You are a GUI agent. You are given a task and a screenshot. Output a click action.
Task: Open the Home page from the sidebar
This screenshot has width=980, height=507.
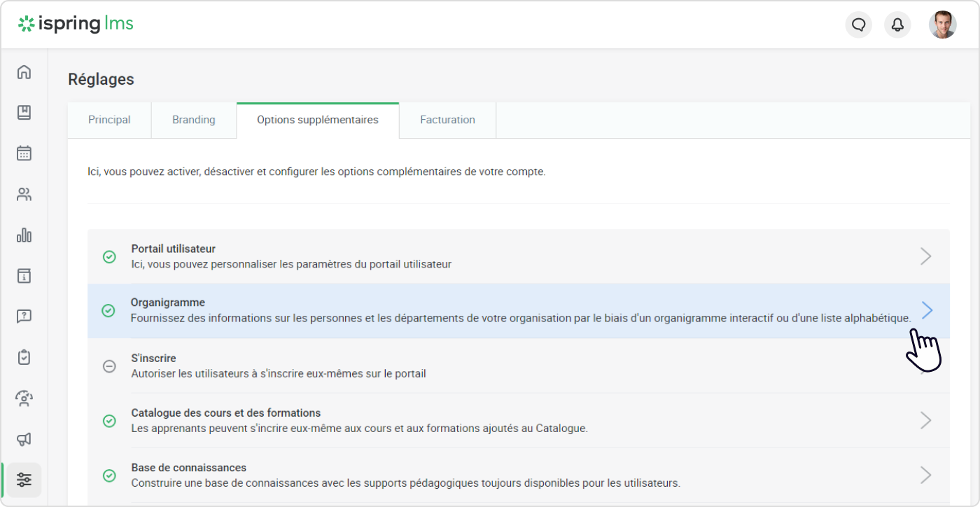tap(24, 72)
